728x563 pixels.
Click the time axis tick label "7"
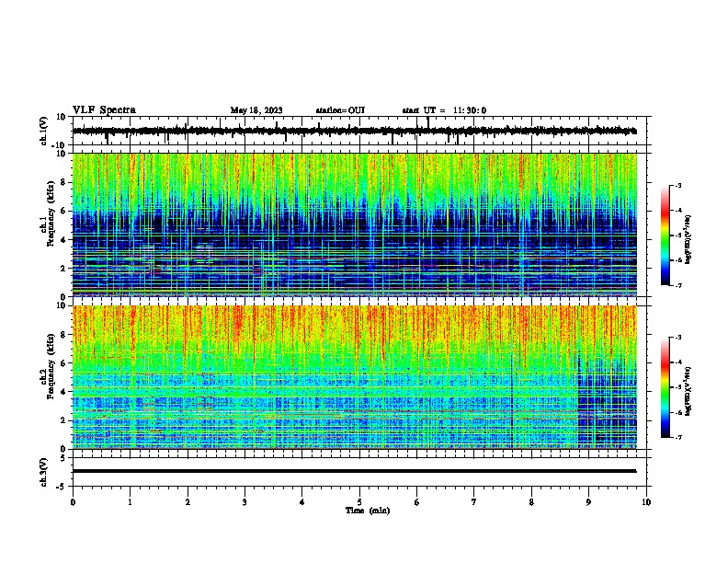(x=474, y=502)
